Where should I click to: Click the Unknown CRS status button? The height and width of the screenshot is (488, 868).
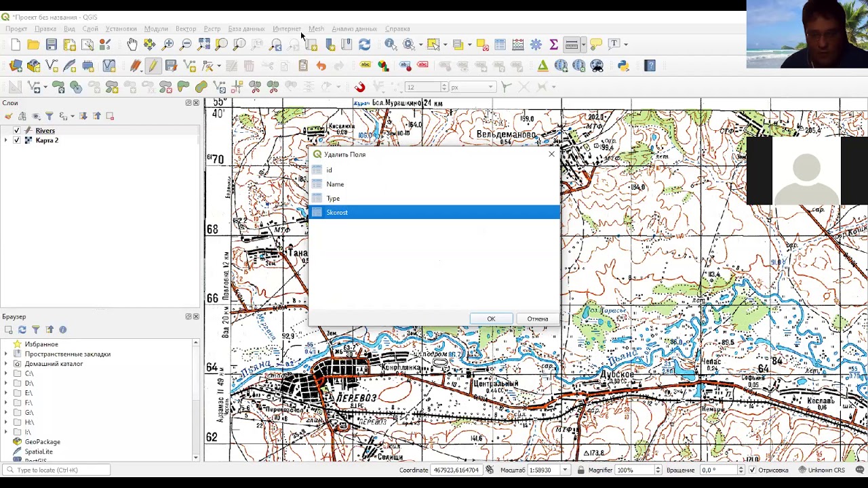pyautogui.click(x=821, y=470)
